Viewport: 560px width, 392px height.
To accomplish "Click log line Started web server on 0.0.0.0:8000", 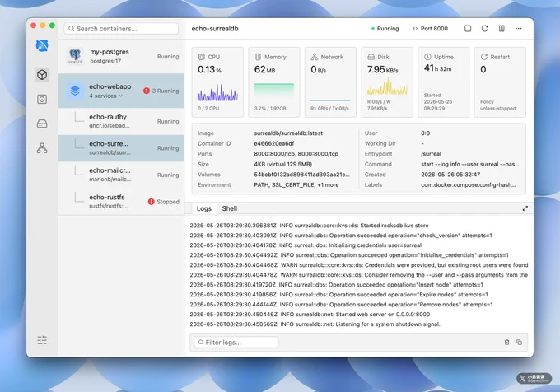I will [x=310, y=315].
